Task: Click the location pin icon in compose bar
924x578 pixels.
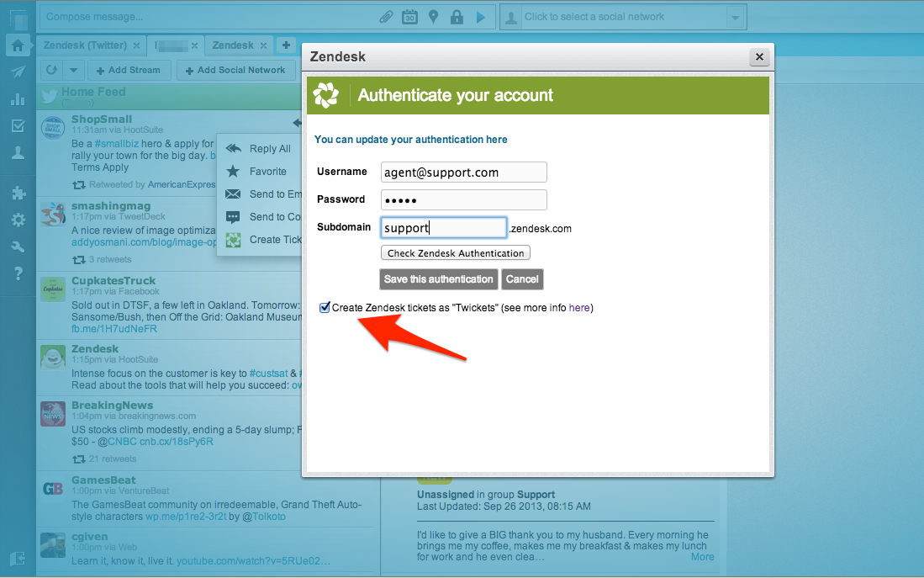Action: click(x=433, y=17)
